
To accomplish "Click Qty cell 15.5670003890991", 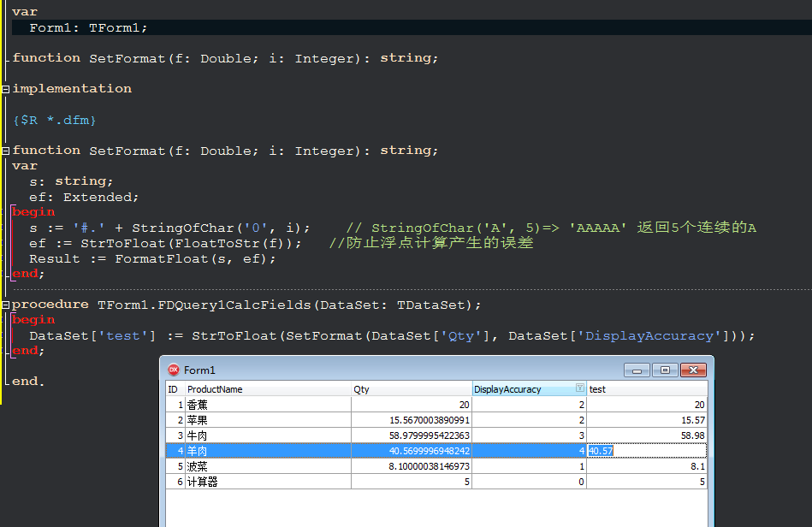I will (412, 420).
